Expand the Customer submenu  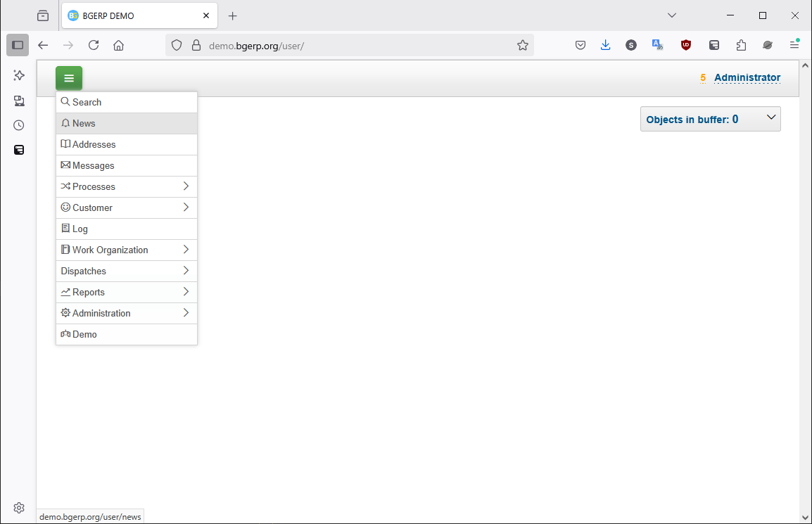point(92,207)
